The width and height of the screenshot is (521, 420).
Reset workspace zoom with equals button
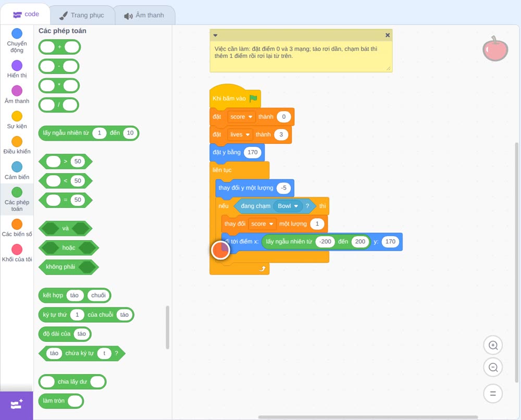493,393
